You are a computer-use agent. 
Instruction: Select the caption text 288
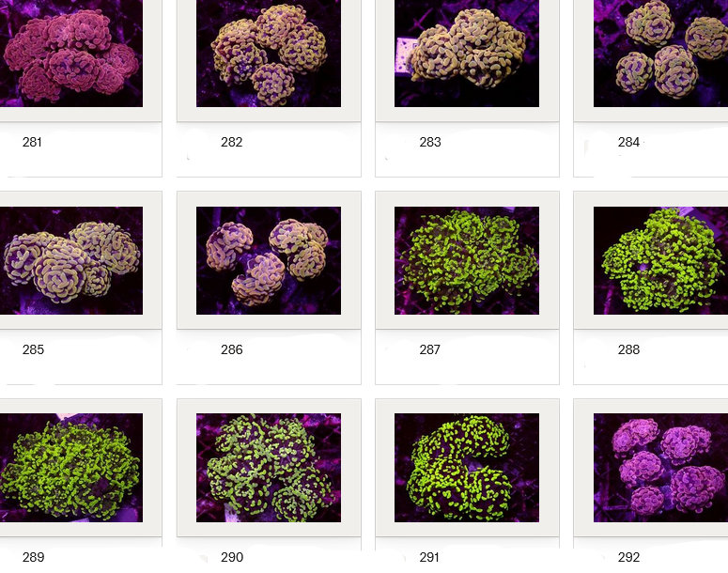628,349
